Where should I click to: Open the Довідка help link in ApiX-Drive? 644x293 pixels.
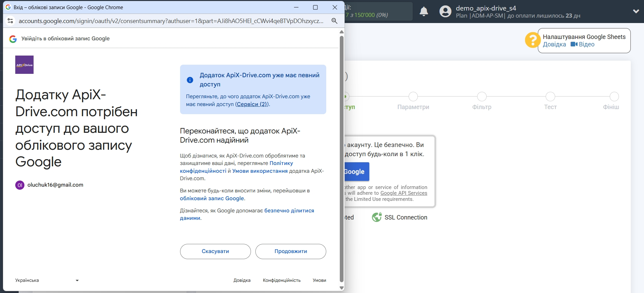point(554,44)
